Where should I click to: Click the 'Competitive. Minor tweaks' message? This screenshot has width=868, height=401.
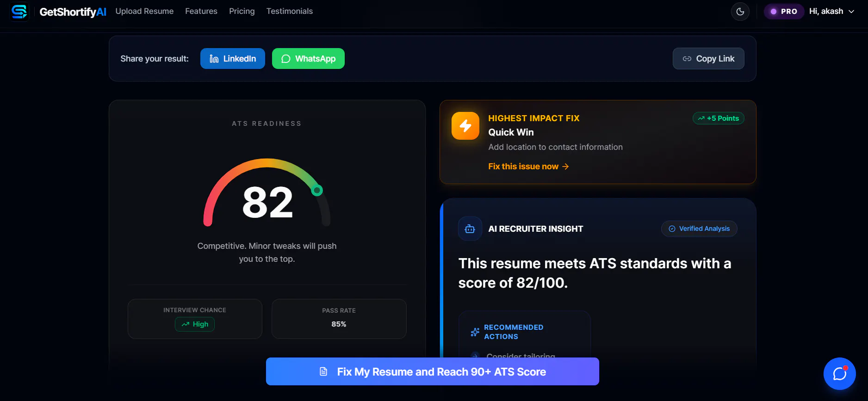[267, 253]
